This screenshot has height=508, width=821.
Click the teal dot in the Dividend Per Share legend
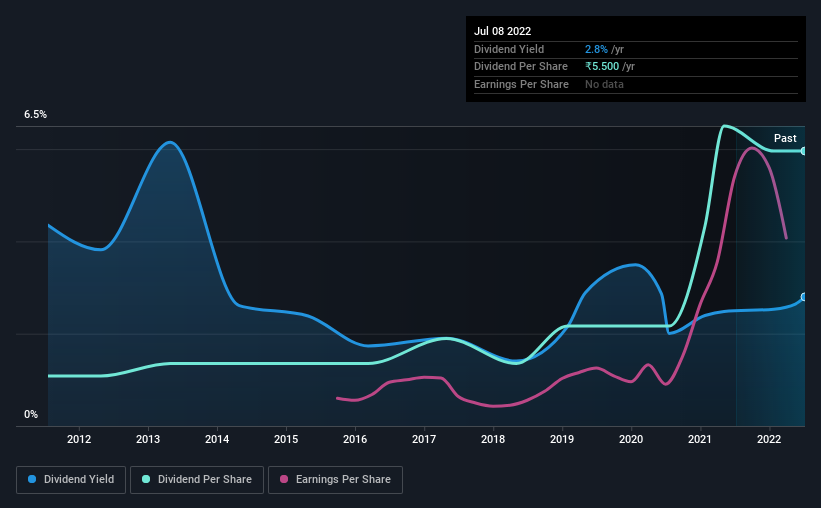(146, 480)
